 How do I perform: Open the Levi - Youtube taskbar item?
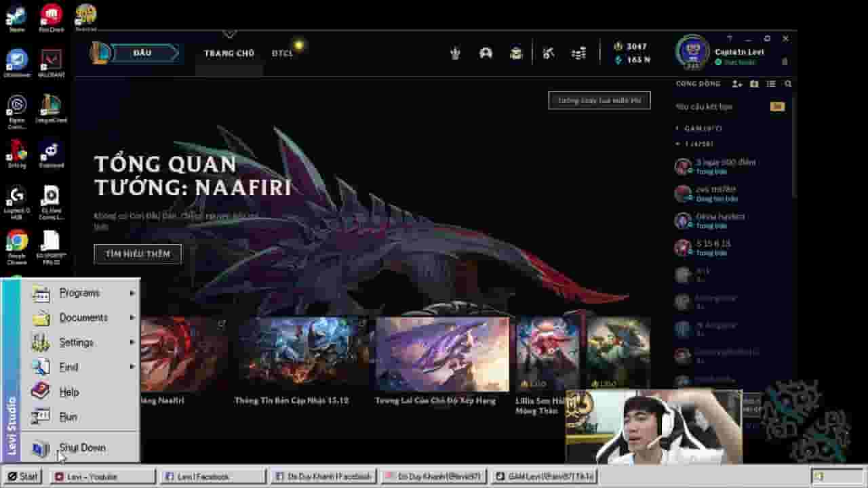(102, 476)
